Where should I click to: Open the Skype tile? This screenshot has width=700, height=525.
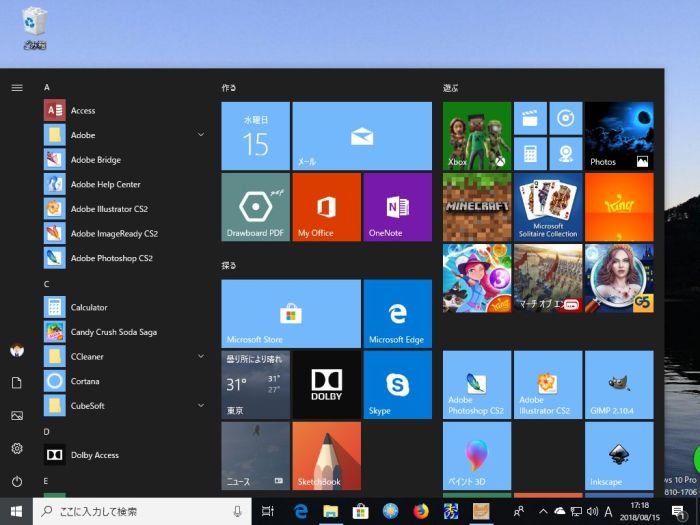click(397, 385)
